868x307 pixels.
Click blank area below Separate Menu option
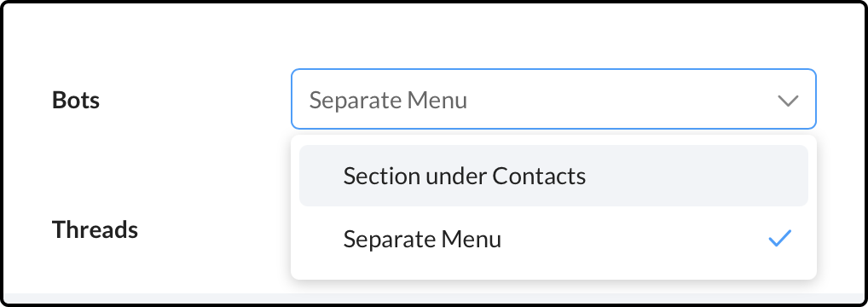point(553,275)
